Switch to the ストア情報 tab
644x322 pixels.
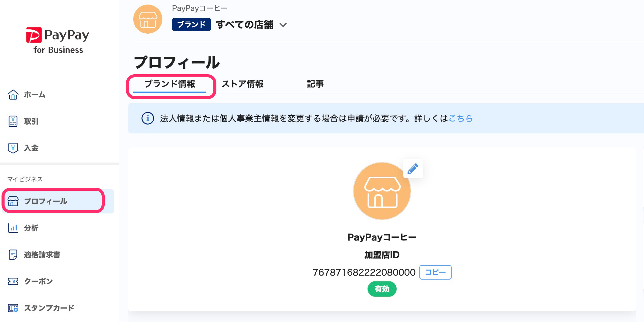click(242, 84)
